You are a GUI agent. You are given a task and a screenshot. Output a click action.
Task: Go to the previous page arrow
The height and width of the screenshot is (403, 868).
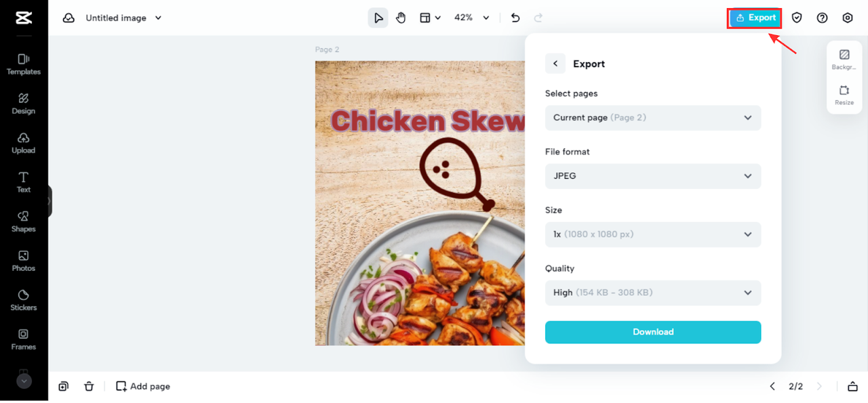click(772, 386)
